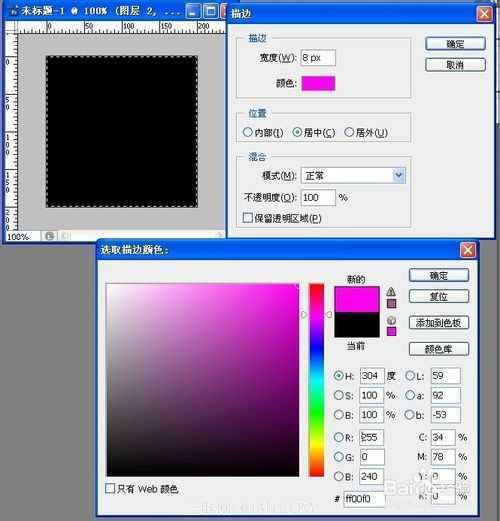Click the web-safe closest color swatch

pos(391,331)
